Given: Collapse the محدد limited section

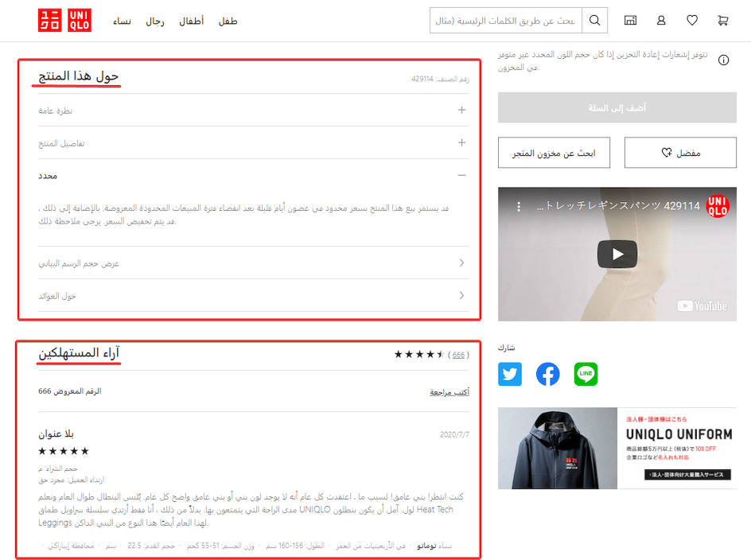Looking at the screenshot, I should tap(253, 175).
